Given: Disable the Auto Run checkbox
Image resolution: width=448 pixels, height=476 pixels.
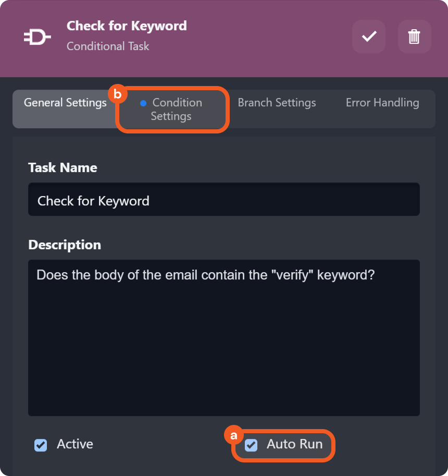Looking at the screenshot, I should pos(251,445).
